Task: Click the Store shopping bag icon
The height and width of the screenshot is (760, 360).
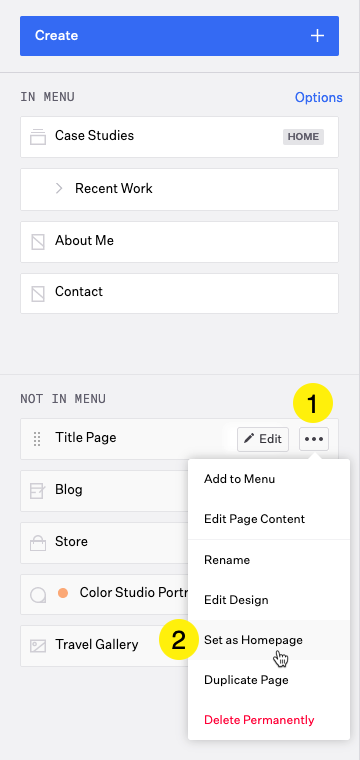Action: 38,543
